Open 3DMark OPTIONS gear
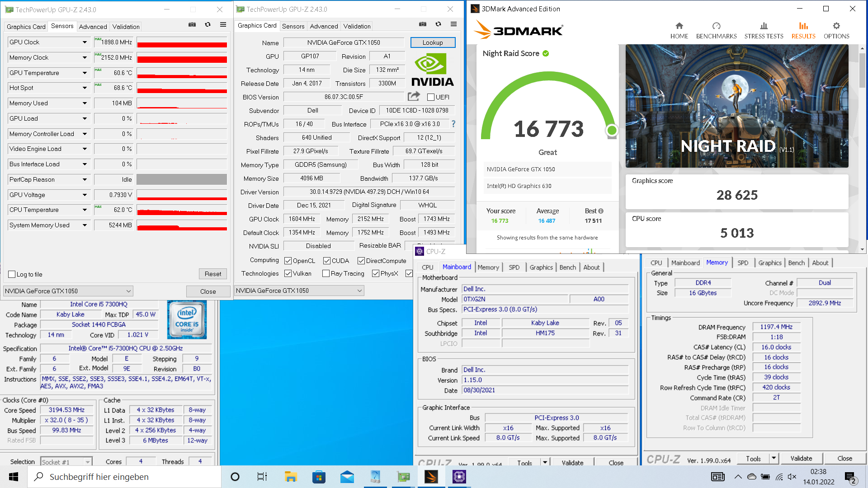 click(836, 31)
